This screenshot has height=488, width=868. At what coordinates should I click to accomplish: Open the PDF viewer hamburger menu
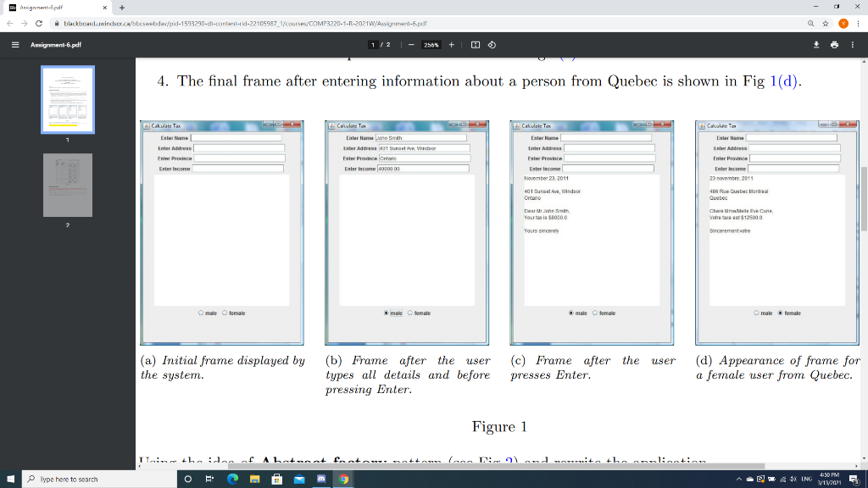point(14,45)
